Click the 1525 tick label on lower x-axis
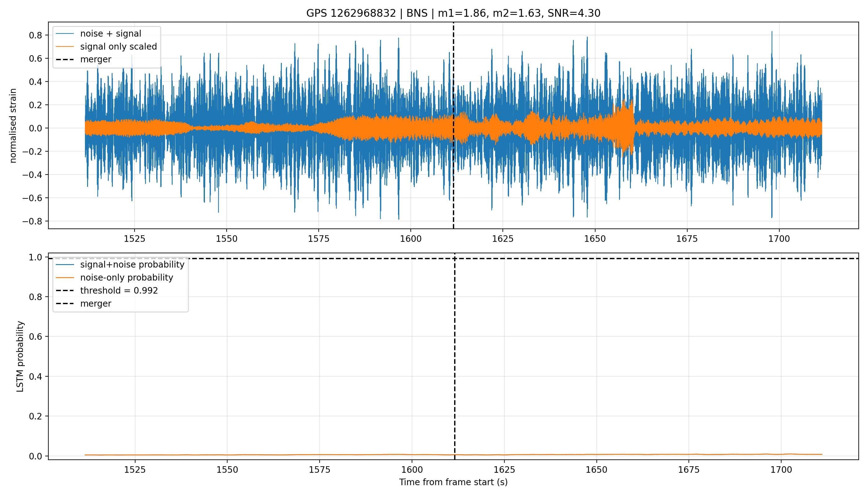This screenshot has height=496, width=868. tap(135, 470)
